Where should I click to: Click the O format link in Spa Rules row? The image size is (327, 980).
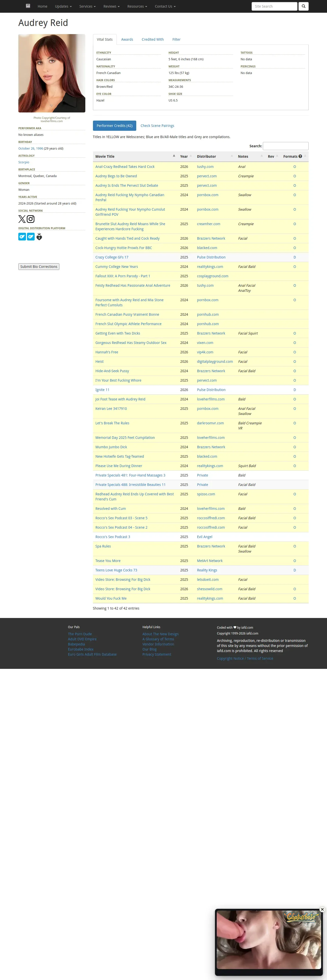tap(295, 546)
